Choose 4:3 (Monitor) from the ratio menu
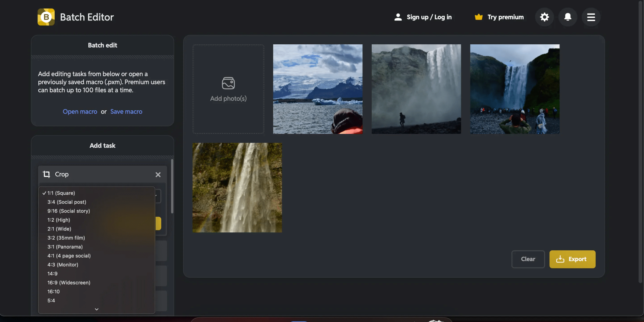 coord(63,264)
